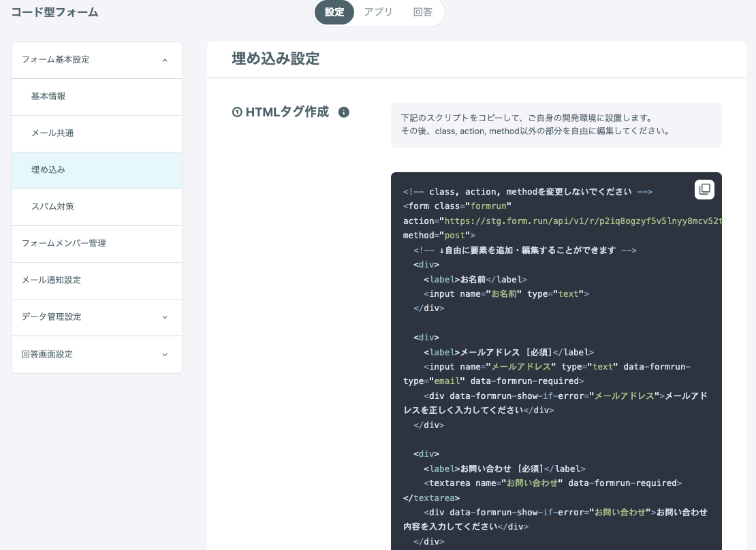
Task: Switch to the アプリ tab
Action: (378, 12)
